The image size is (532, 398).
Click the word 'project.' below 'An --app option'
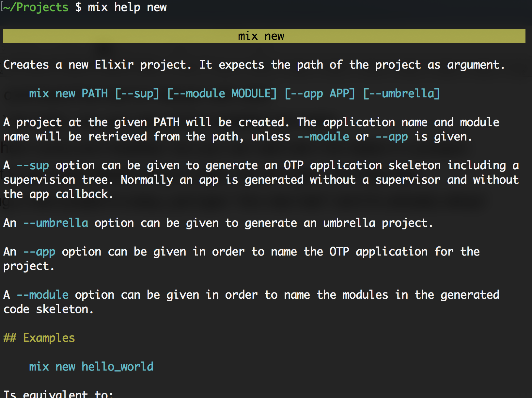pyautogui.click(x=29, y=267)
